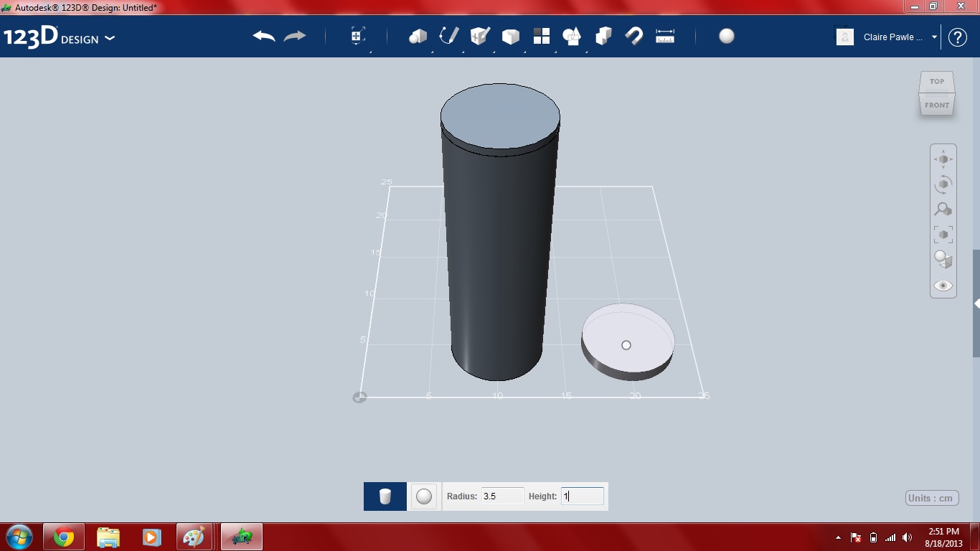The image size is (980, 551).
Task: Click the network signal tray icon
Action: (x=890, y=537)
